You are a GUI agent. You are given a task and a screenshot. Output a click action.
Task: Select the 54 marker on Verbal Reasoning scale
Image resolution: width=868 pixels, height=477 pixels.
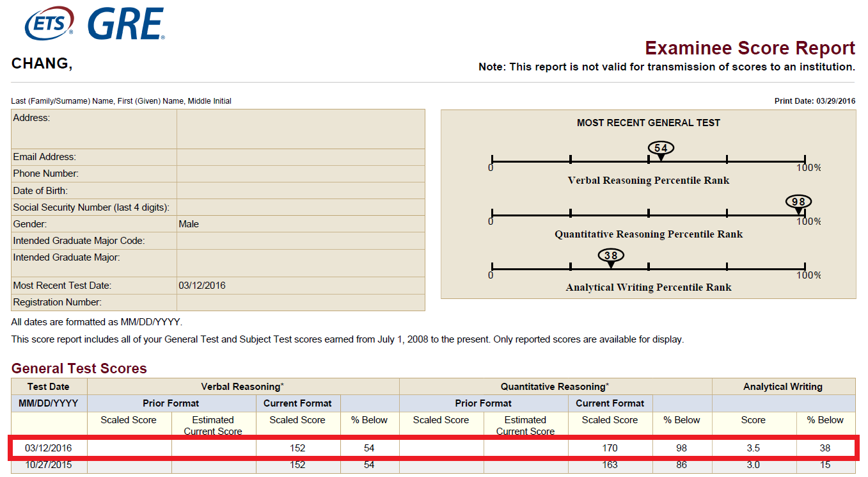[661, 149]
